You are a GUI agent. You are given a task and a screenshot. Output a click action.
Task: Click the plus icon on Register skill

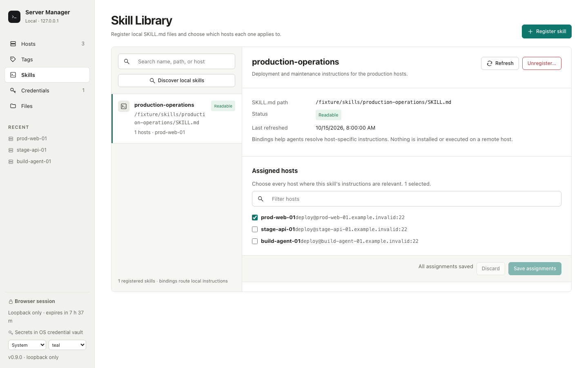tap(530, 31)
